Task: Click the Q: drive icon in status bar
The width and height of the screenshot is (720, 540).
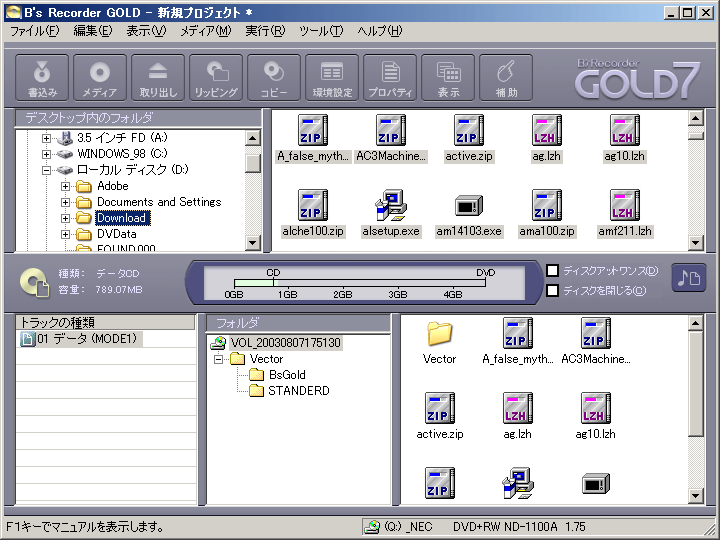Action: 372,527
